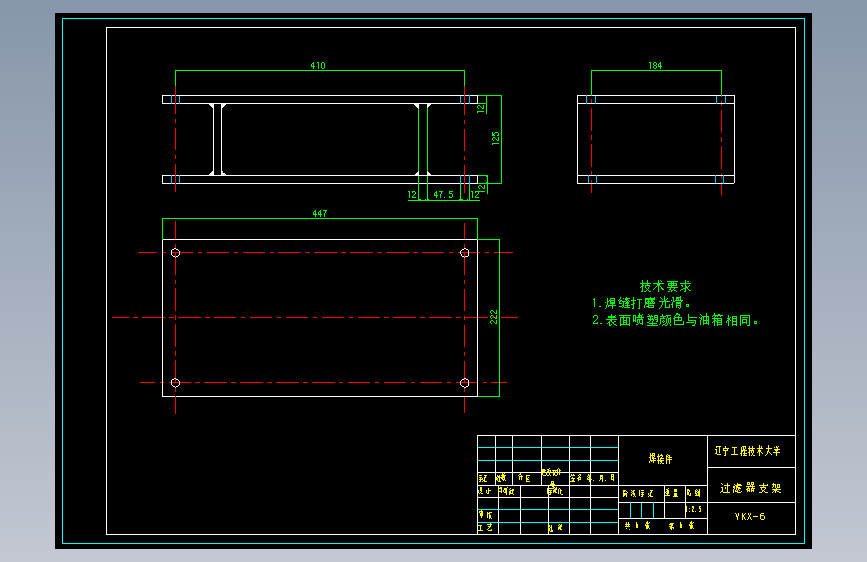The width and height of the screenshot is (867, 562).
Task: Click the 设计 row label
Action: [485, 491]
